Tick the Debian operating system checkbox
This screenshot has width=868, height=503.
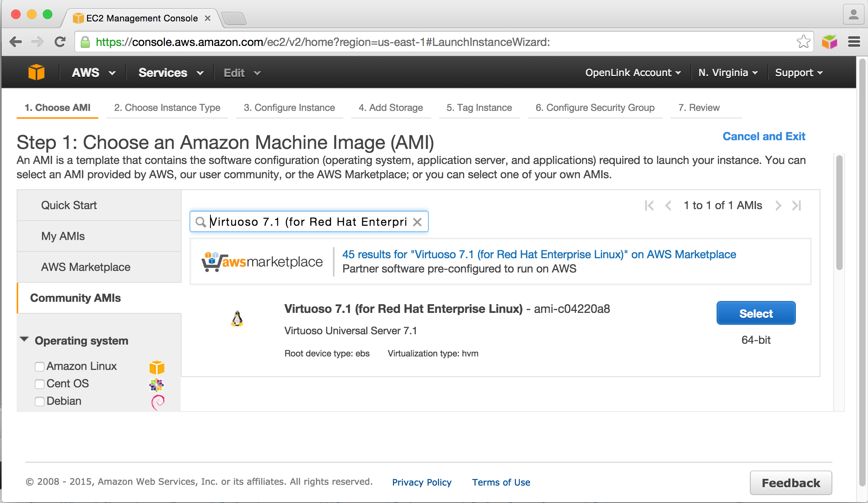coord(40,402)
